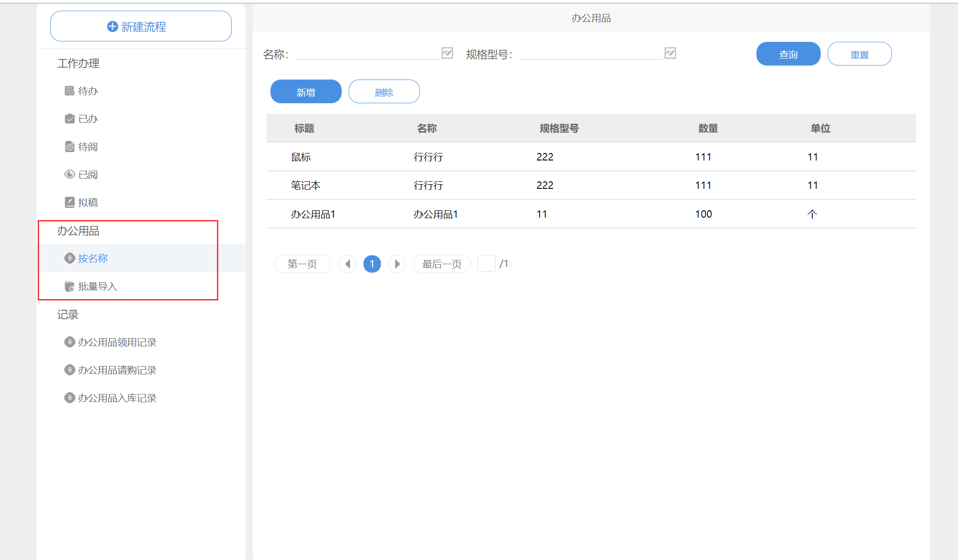
Task: Open 办公用品请购记录 in sidebar
Action: [x=117, y=370]
